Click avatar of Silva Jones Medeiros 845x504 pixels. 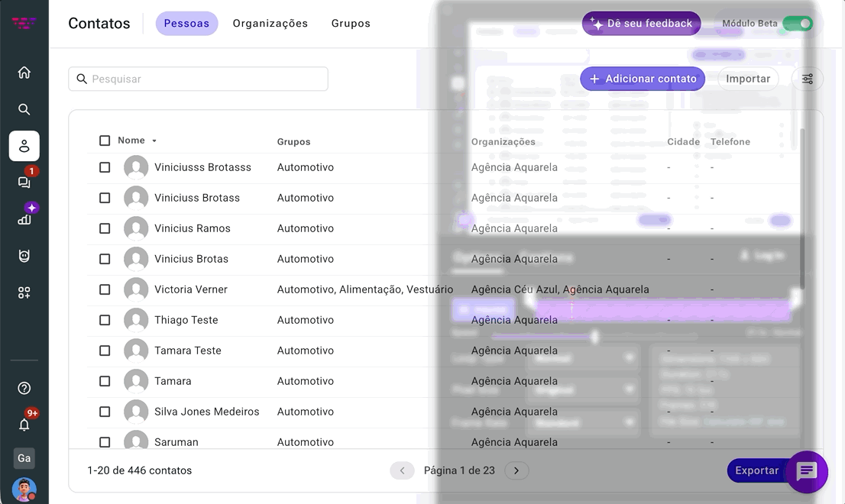click(x=136, y=412)
